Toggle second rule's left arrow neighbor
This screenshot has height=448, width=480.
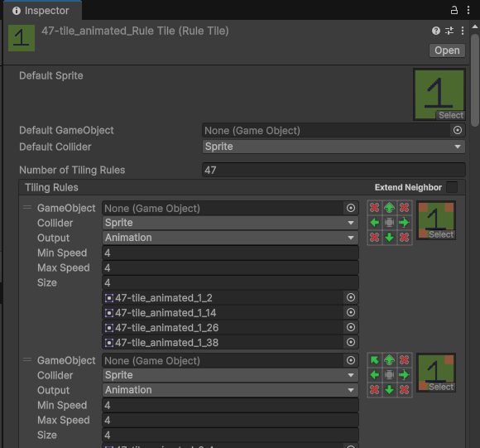click(374, 375)
